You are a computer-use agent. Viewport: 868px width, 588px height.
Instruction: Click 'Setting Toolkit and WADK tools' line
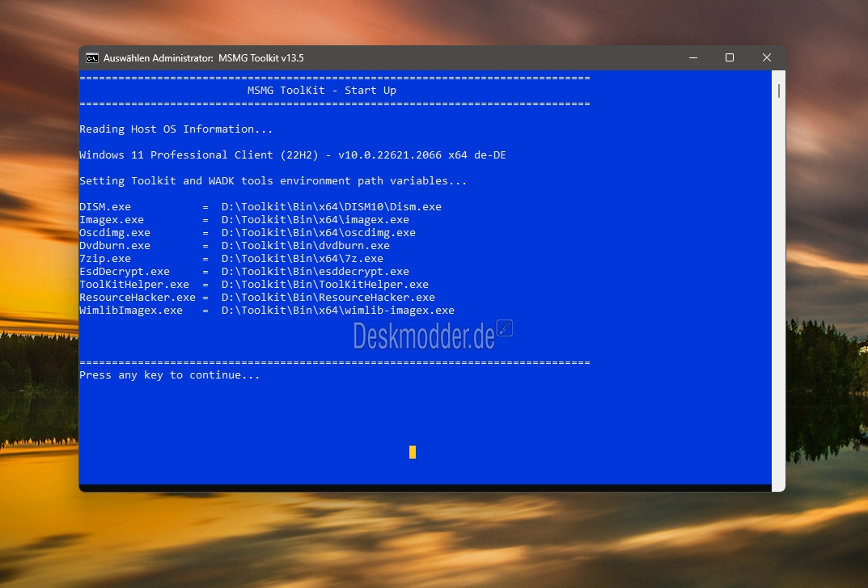click(x=273, y=181)
